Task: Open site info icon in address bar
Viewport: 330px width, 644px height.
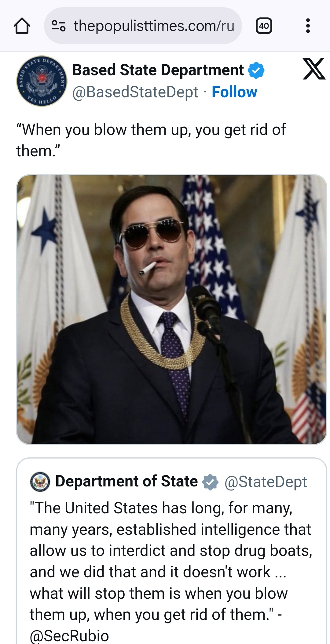Action: (58, 26)
